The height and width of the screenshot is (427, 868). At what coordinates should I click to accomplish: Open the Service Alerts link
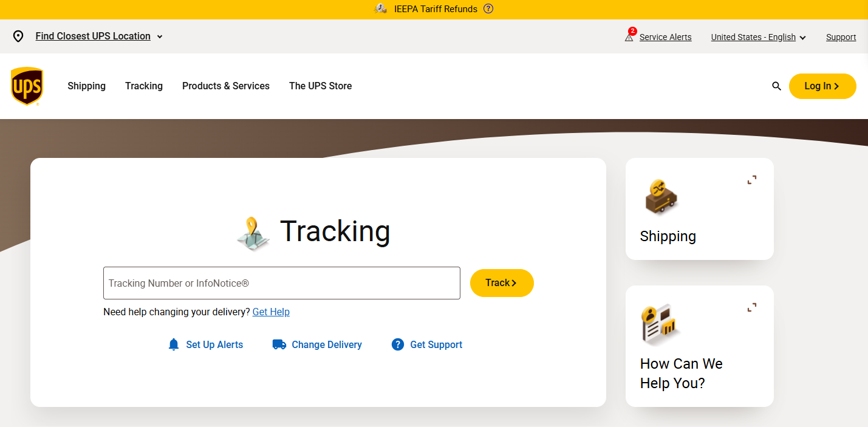coord(666,37)
